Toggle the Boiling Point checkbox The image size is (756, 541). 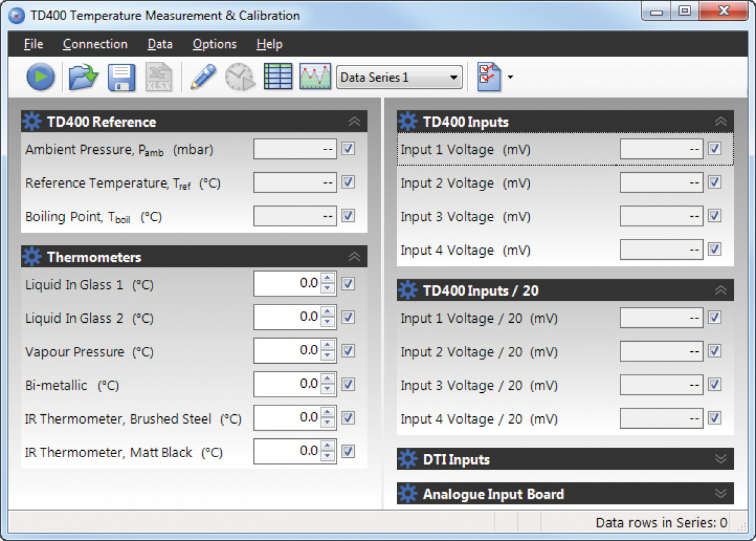tap(348, 216)
